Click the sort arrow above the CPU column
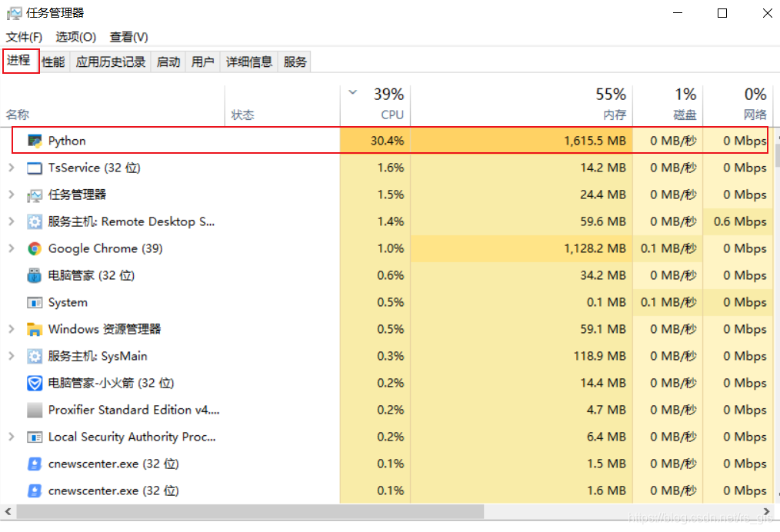 coord(352,92)
